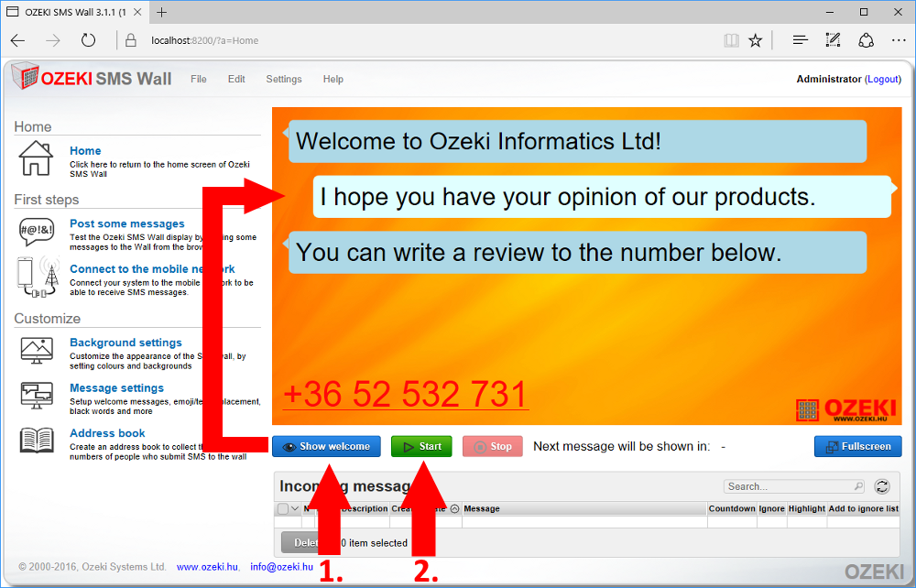The width and height of the screenshot is (916, 588).
Task: Sort by creation date arrow icon
Action: (455, 508)
